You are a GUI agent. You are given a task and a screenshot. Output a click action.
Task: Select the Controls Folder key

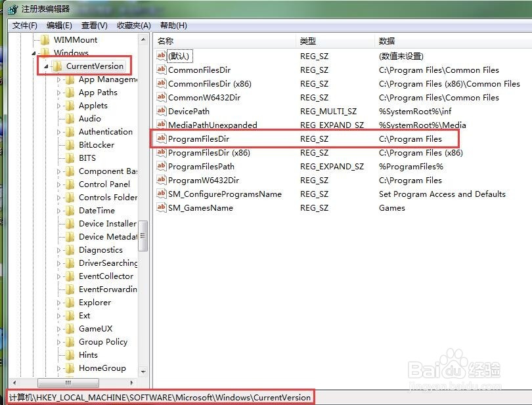[x=108, y=198]
